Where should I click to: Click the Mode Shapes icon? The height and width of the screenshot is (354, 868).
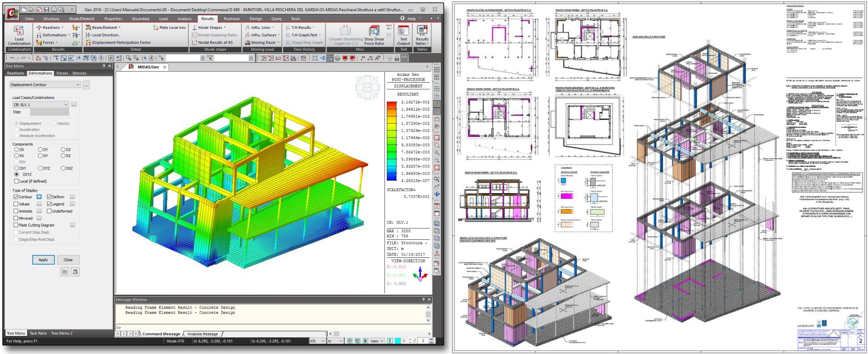[x=194, y=28]
